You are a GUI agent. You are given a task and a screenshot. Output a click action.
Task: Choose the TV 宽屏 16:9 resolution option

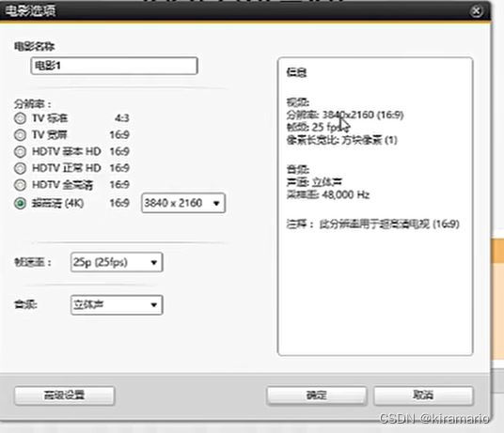pos(20,135)
